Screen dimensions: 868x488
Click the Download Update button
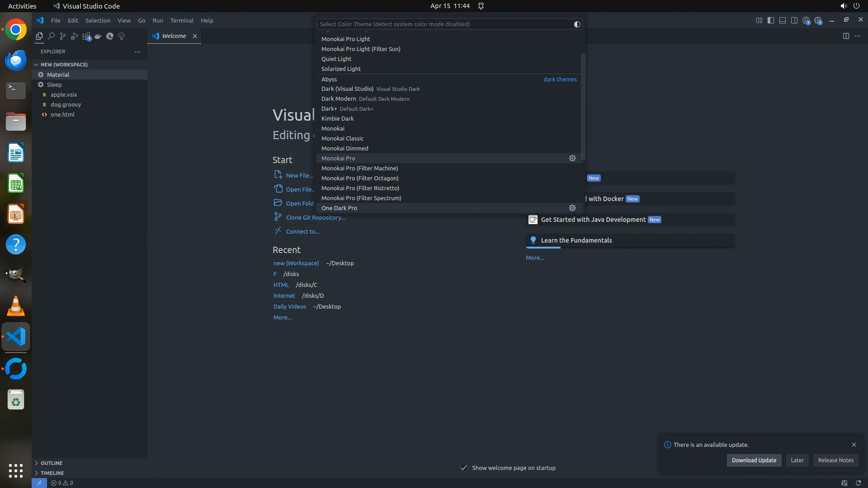[754, 460]
